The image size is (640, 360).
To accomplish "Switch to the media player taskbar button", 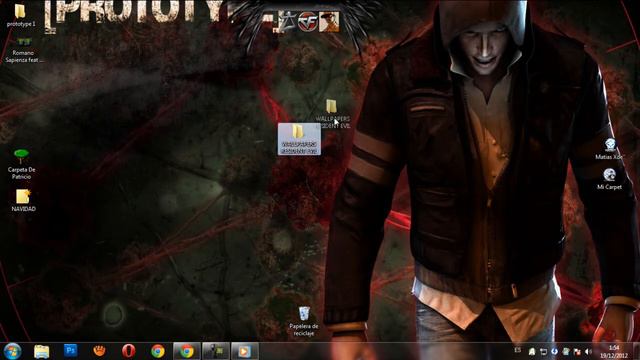I will point(245,351).
